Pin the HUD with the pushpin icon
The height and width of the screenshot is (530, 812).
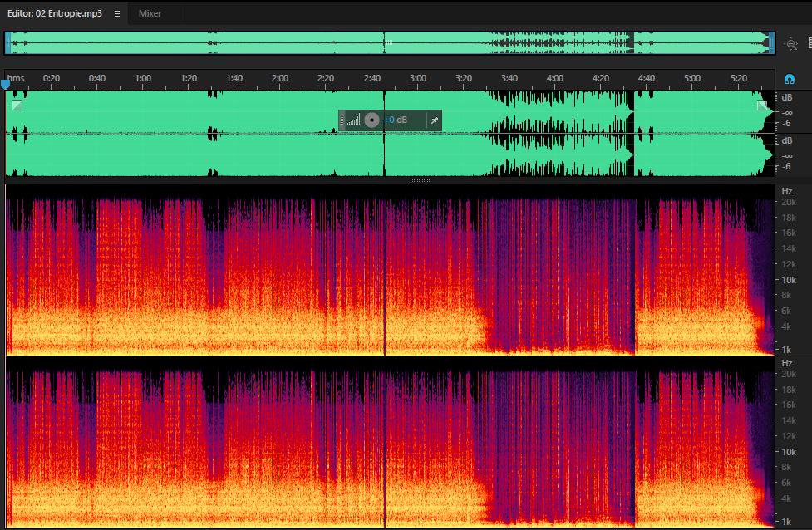[x=435, y=120]
